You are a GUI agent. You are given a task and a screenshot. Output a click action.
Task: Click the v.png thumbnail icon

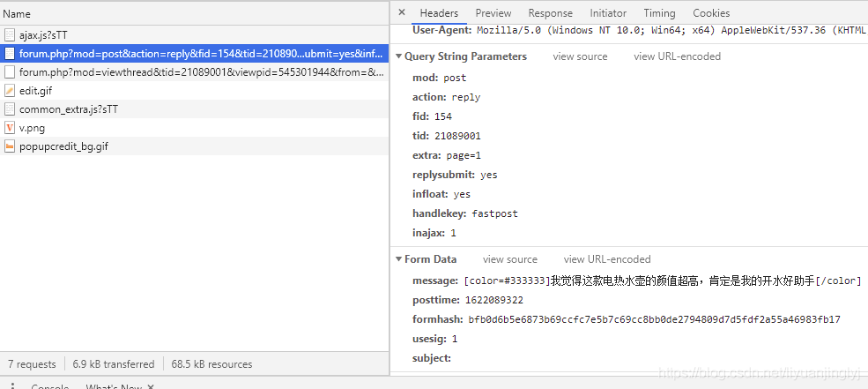[x=10, y=128]
